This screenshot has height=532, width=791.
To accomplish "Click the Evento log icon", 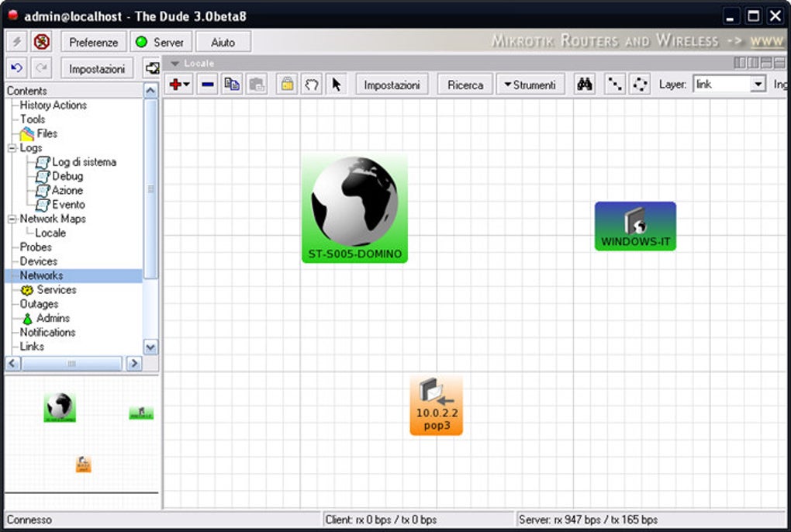I will [43, 205].
